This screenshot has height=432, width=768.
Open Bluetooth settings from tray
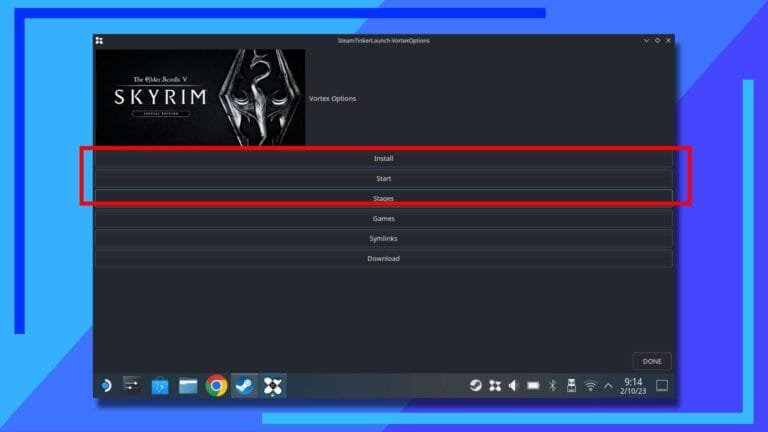(552, 386)
